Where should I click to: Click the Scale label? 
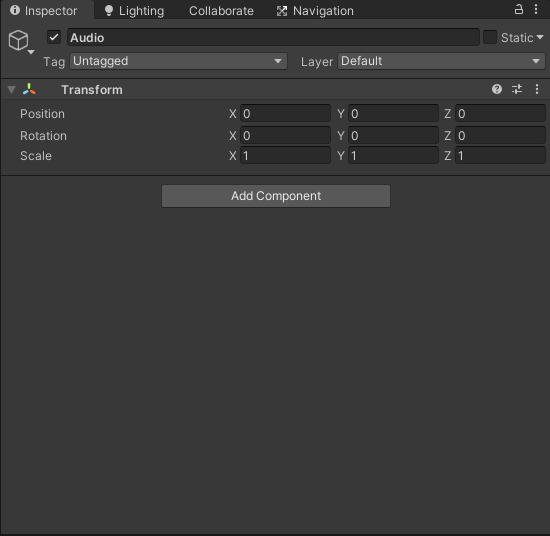tap(36, 156)
